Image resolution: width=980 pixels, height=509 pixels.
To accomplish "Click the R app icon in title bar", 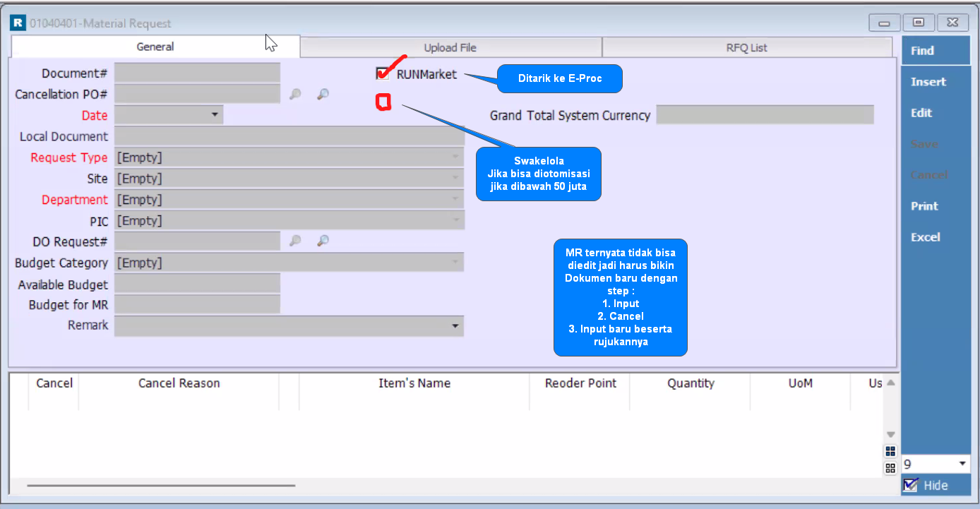I will [18, 23].
